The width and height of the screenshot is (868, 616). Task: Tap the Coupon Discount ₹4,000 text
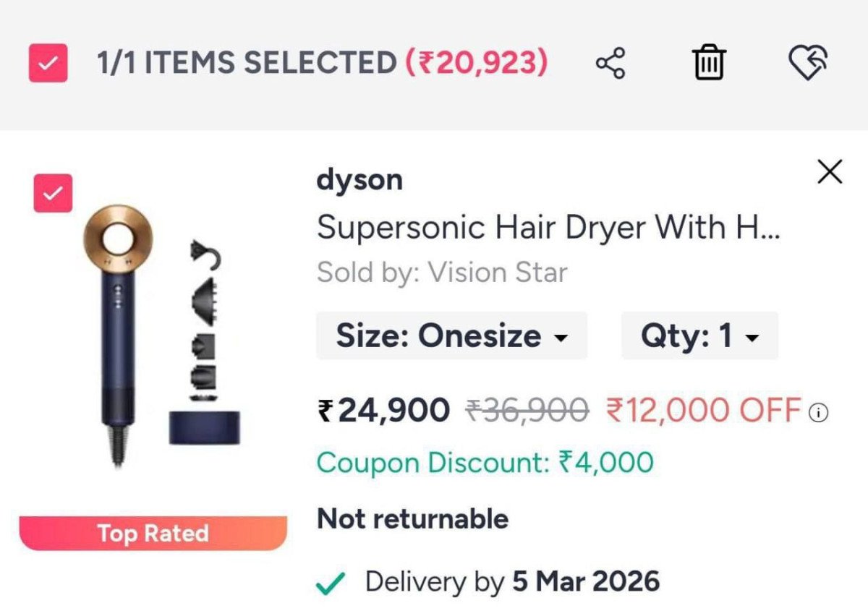coord(485,462)
